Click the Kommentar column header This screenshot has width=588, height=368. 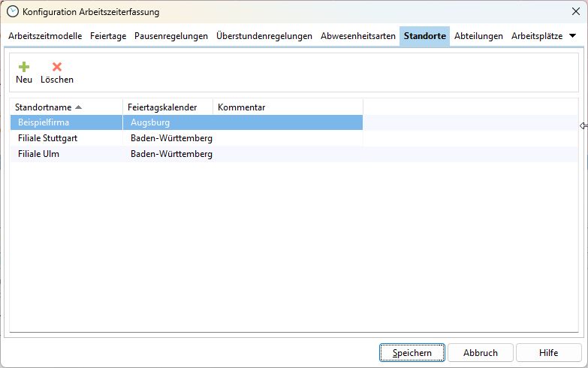pos(242,107)
